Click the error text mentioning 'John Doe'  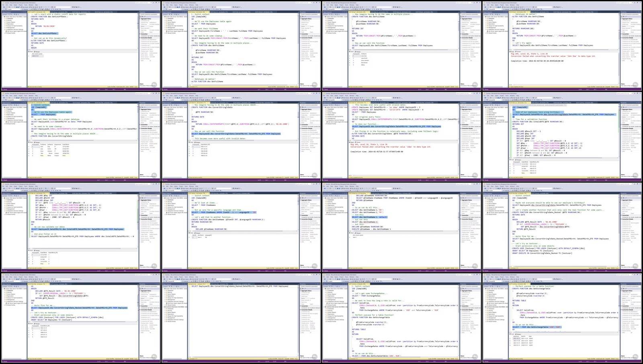click(x=553, y=56)
